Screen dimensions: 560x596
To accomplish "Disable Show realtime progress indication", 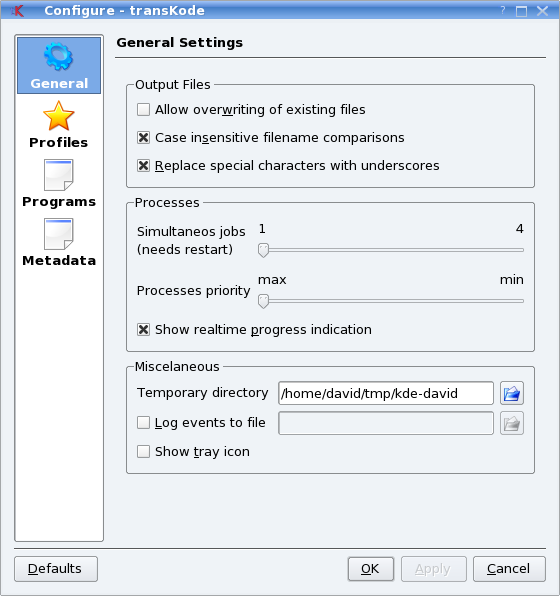I will [x=143, y=330].
